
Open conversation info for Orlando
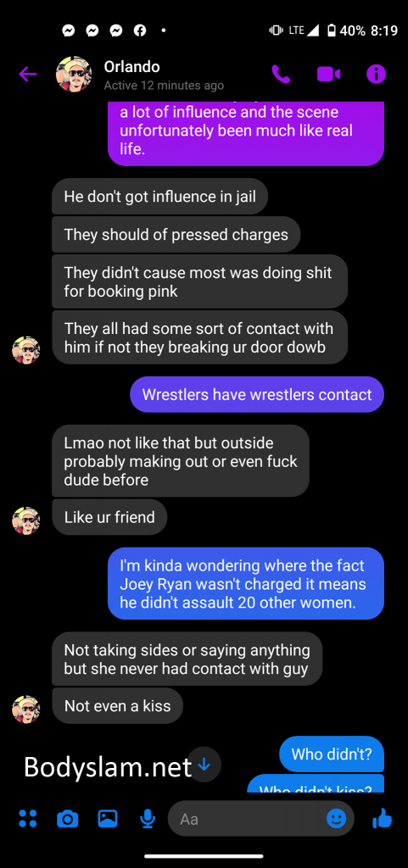pyautogui.click(x=376, y=74)
